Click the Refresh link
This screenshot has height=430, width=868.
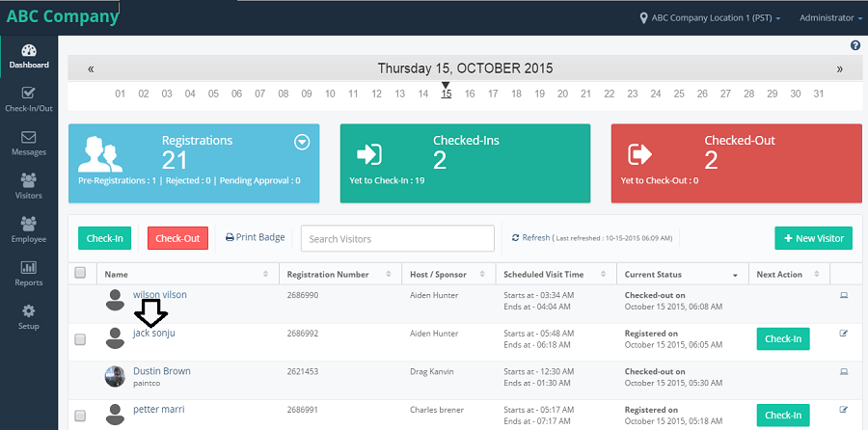pos(530,237)
